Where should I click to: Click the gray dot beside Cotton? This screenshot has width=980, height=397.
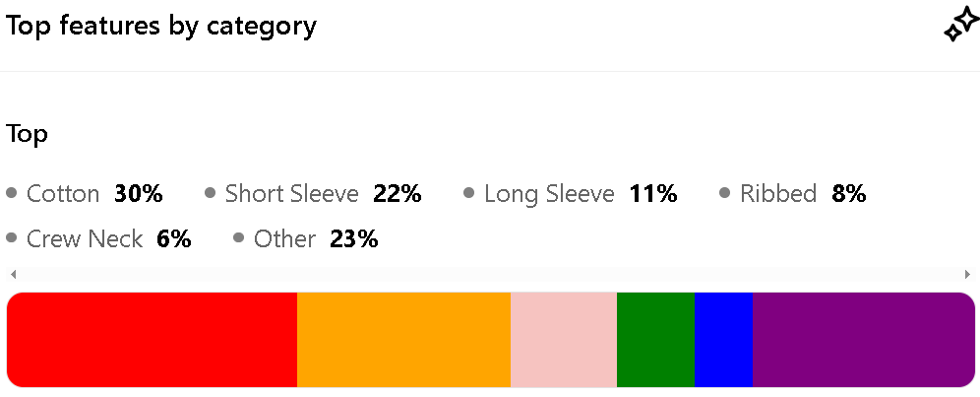click(12, 193)
